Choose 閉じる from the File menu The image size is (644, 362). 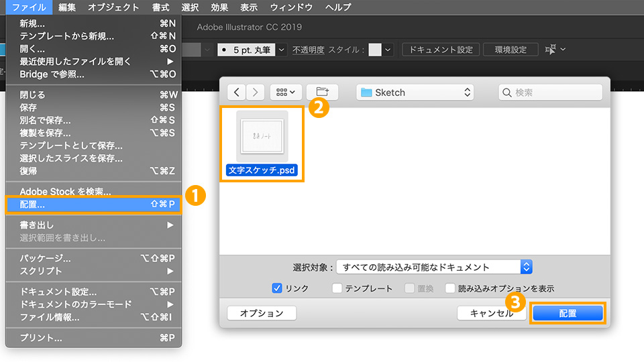tap(94, 95)
